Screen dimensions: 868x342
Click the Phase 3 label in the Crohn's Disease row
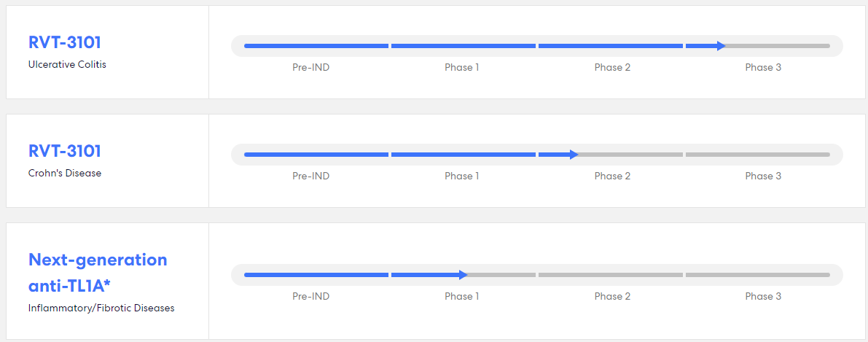[763, 176]
